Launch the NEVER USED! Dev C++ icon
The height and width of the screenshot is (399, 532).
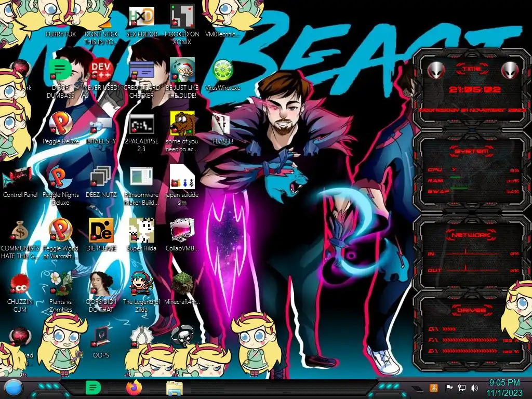point(101,70)
